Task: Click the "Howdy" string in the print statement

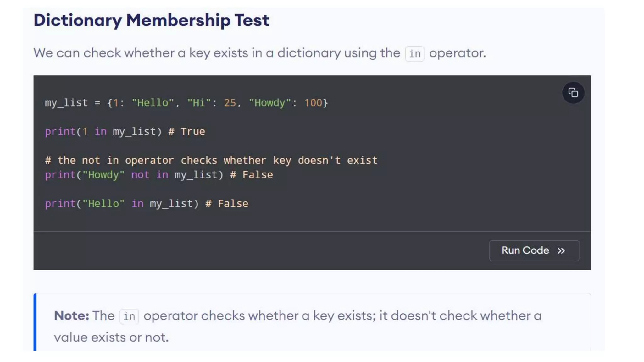Action: [x=103, y=175]
